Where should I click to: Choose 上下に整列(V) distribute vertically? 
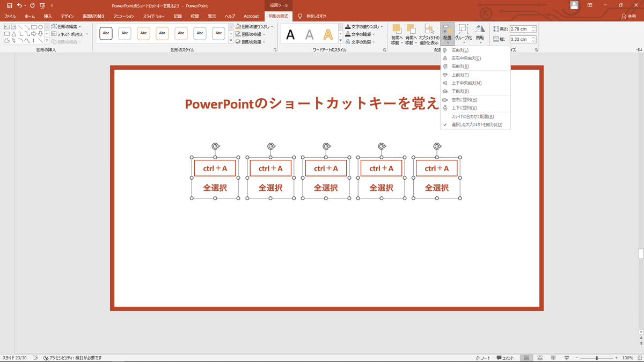[x=475, y=108]
